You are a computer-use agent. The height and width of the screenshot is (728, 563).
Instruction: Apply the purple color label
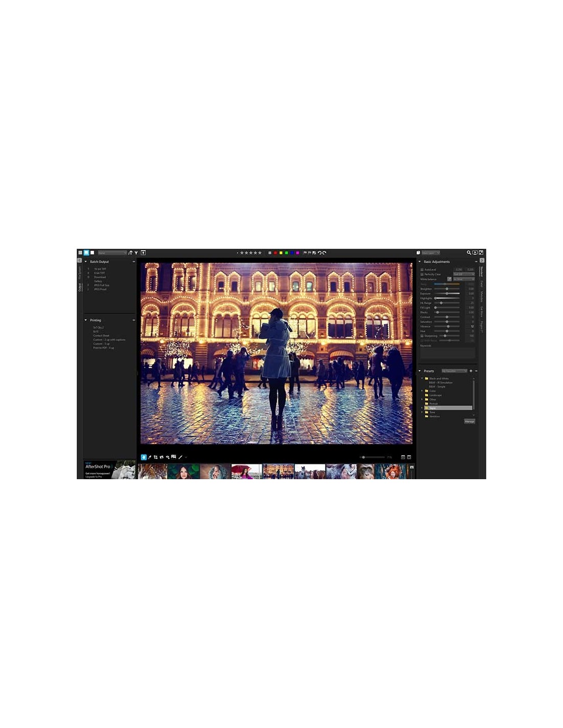(297, 253)
